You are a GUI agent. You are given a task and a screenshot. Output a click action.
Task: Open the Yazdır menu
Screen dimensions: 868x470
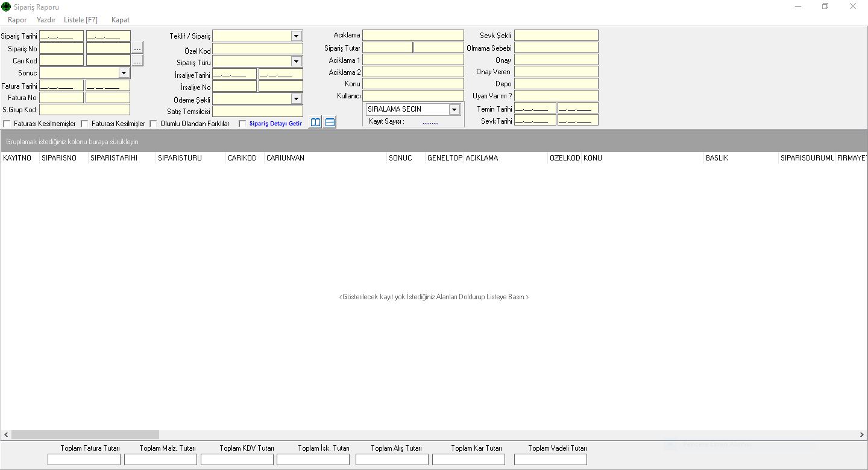click(x=46, y=20)
